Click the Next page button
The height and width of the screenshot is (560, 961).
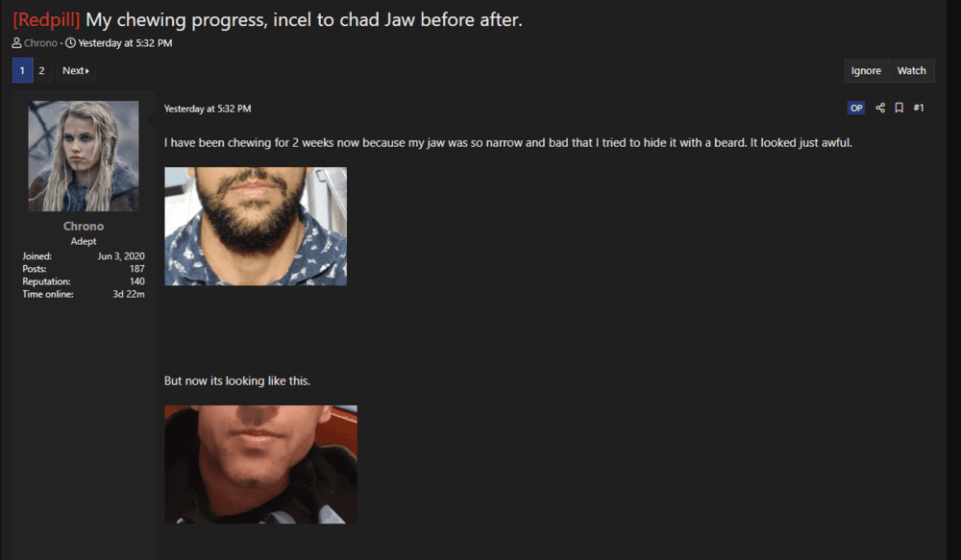click(x=75, y=70)
